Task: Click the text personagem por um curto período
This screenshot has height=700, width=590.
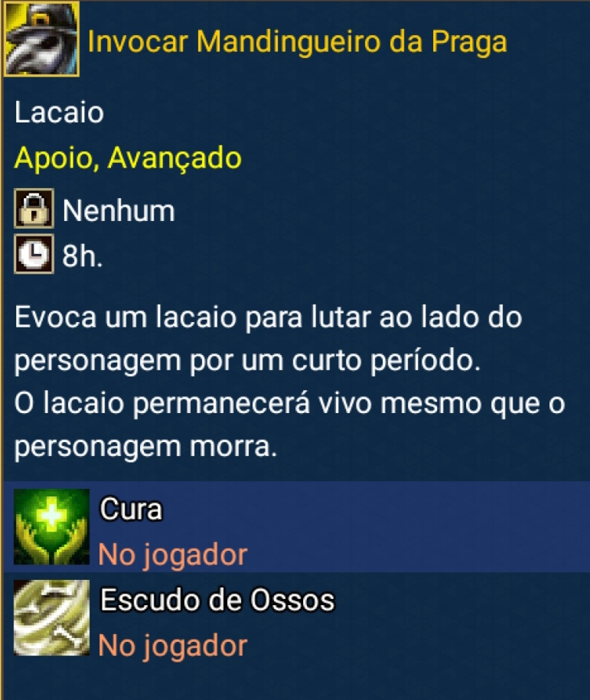Action: [x=247, y=361]
